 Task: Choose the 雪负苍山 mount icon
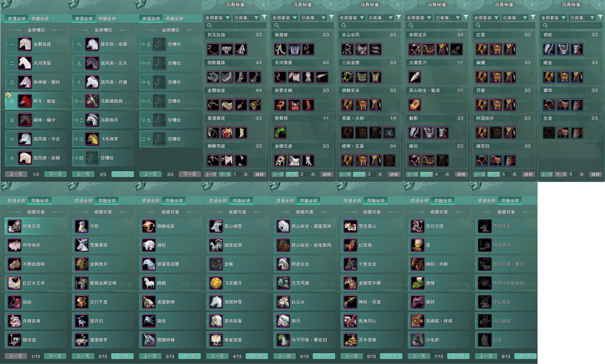(x=350, y=226)
